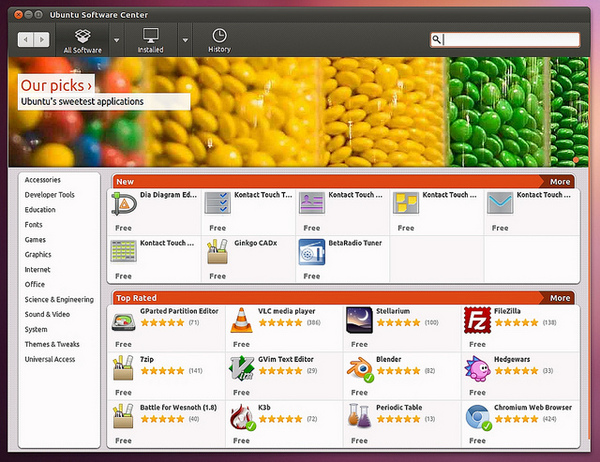Open the Blender icon
This screenshot has height=462, width=600.
pos(360,369)
